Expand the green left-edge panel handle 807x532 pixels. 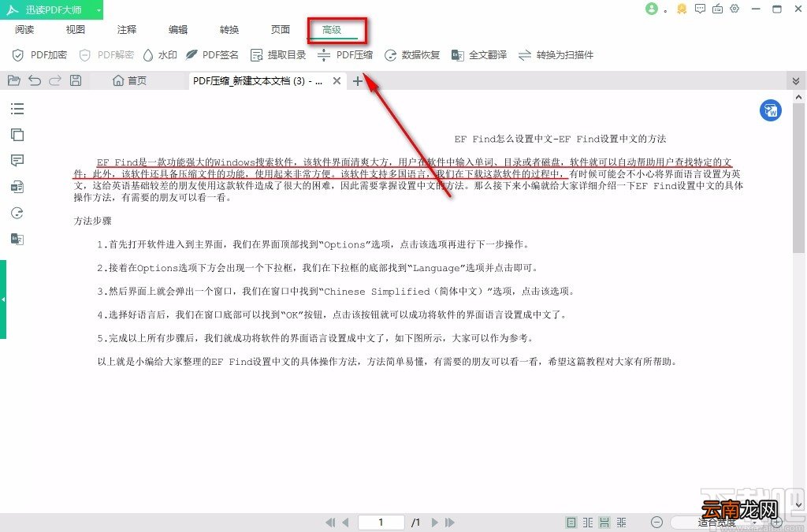click(x=3, y=299)
